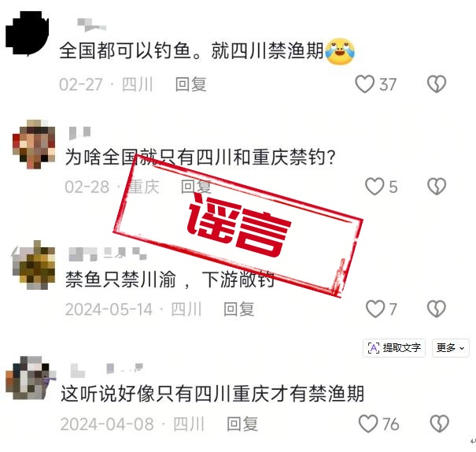Dislike the first comment with broken heart
The height and width of the screenshot is (452, 476).
(437, 84)
